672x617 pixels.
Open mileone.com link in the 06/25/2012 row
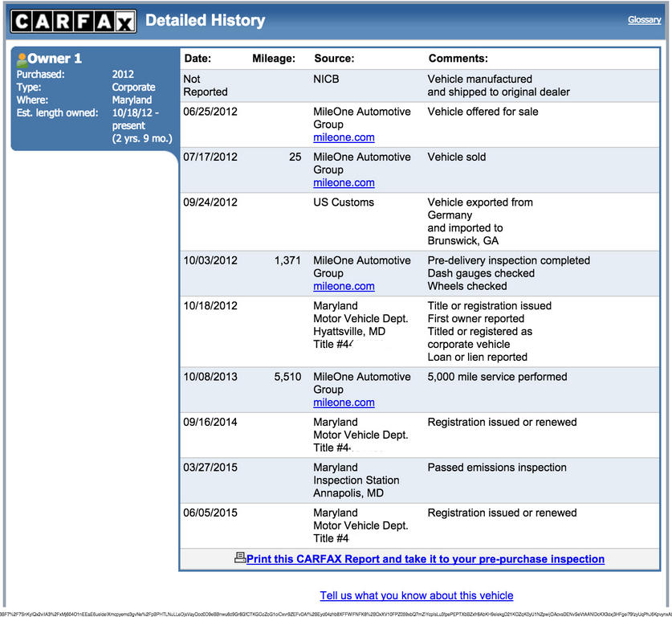[x=344, y=137]
